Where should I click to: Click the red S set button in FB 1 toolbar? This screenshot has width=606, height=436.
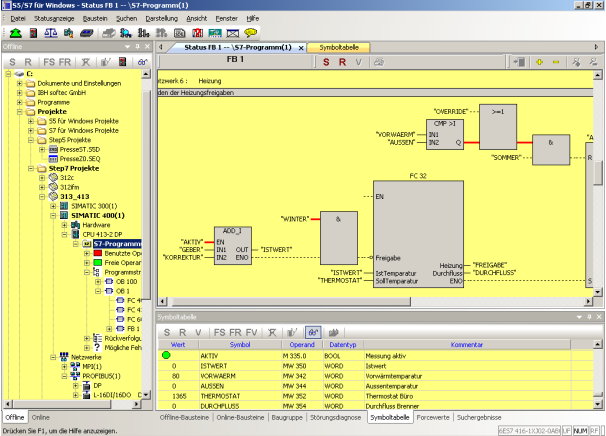tap(326, 62)
